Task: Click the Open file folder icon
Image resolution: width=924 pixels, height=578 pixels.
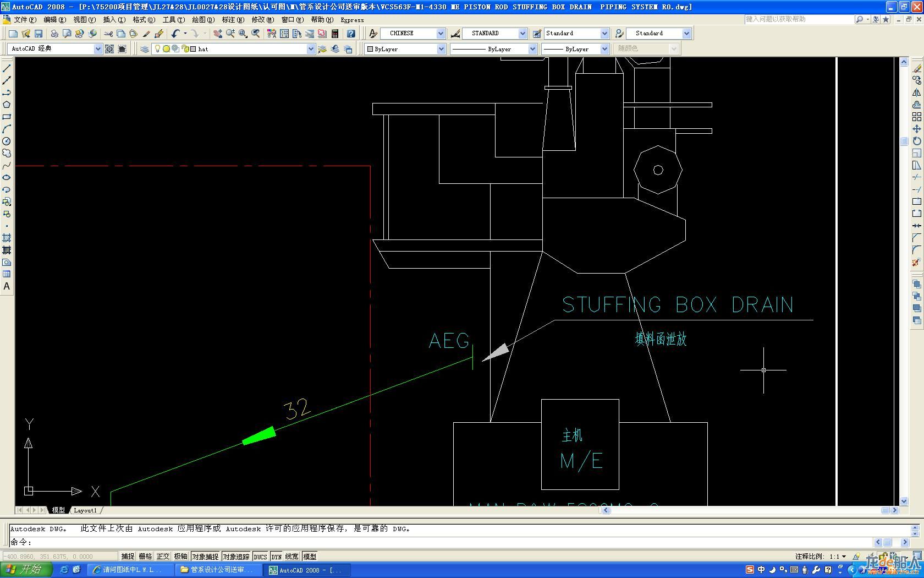Action: [26, 34]
